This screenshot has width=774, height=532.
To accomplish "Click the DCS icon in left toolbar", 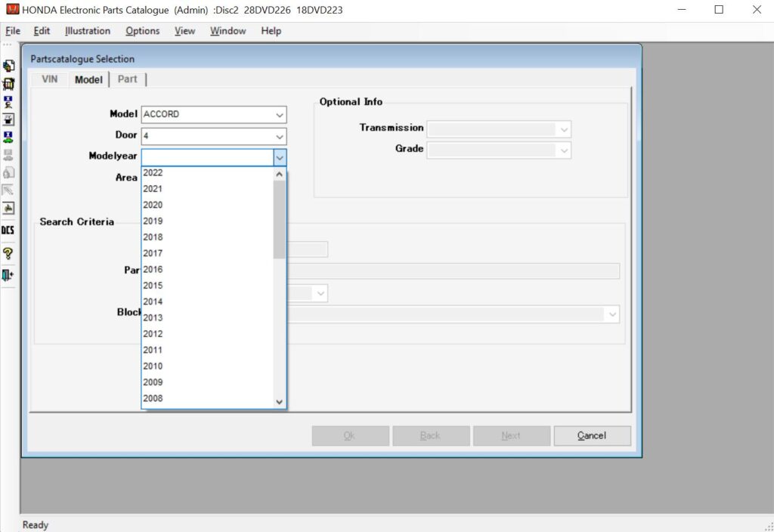I will tap(8, 230).
